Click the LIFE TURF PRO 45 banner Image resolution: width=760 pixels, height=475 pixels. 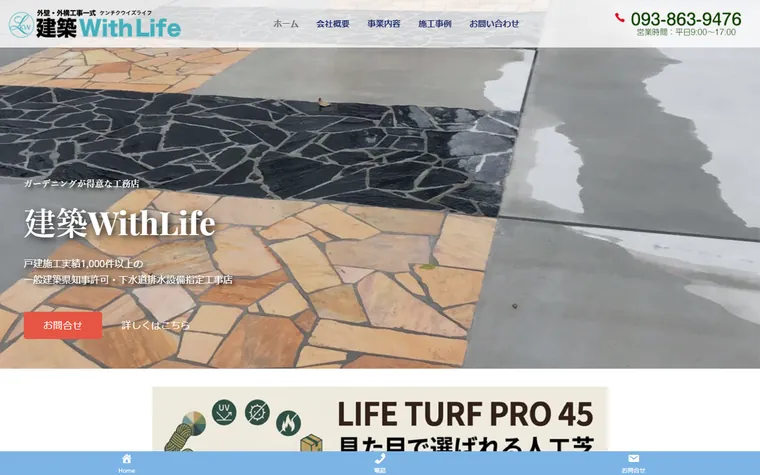coord(380,419)
